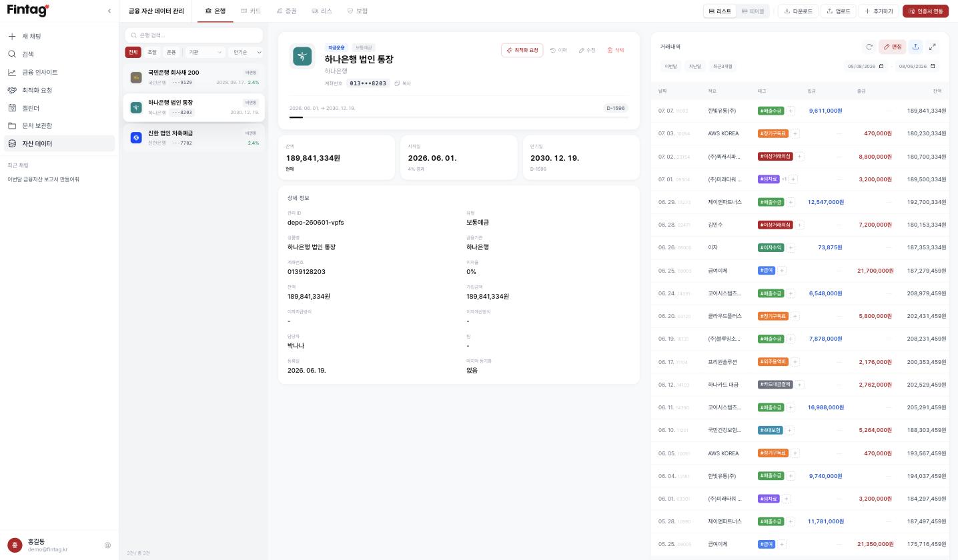This screenshot has height=560, width=958.
Task: Open the account 이력 history
Action: tap(558, 50)
